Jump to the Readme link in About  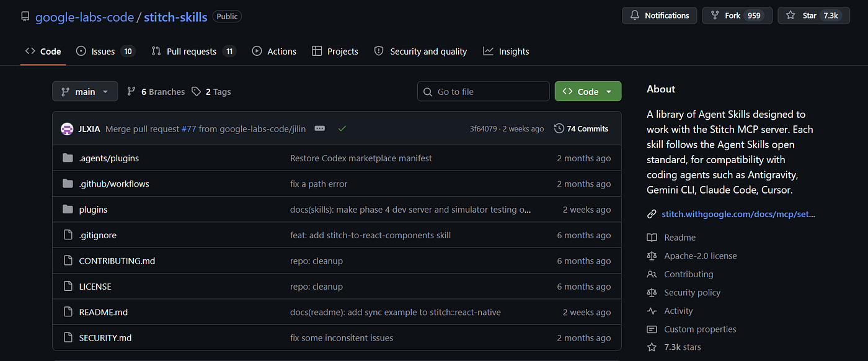click(x=680, y=238)
